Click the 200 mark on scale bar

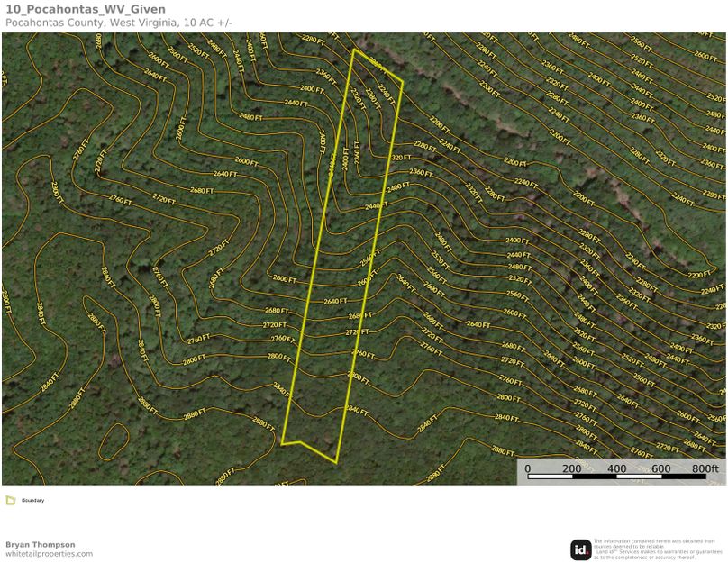(x=571, y=468)
